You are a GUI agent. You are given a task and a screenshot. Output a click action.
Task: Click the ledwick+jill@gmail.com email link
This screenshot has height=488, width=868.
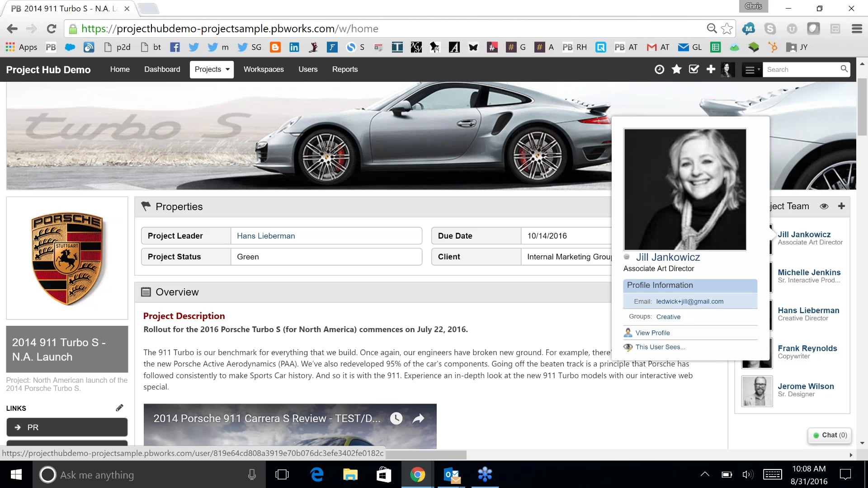pyautogui.click(x=689, y=301)
